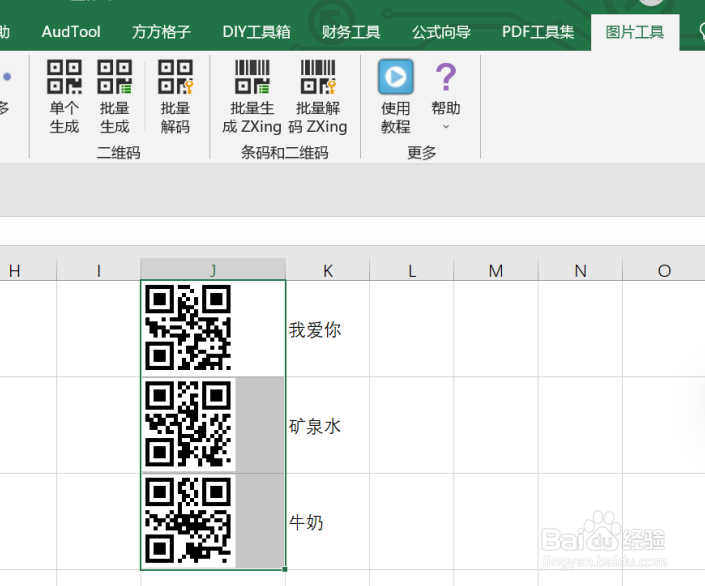Select column I header
The height and width of the screenshot is (586, 705).
click(x=98, y=270)
